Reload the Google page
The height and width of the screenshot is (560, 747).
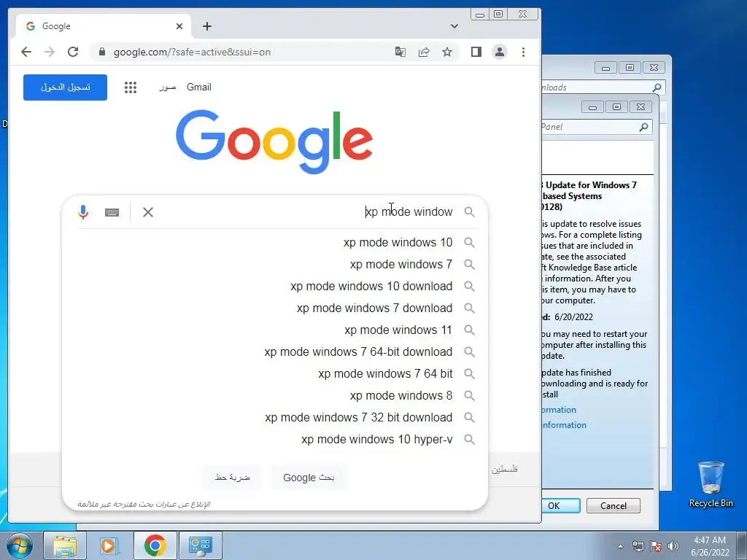pos(73,52)
